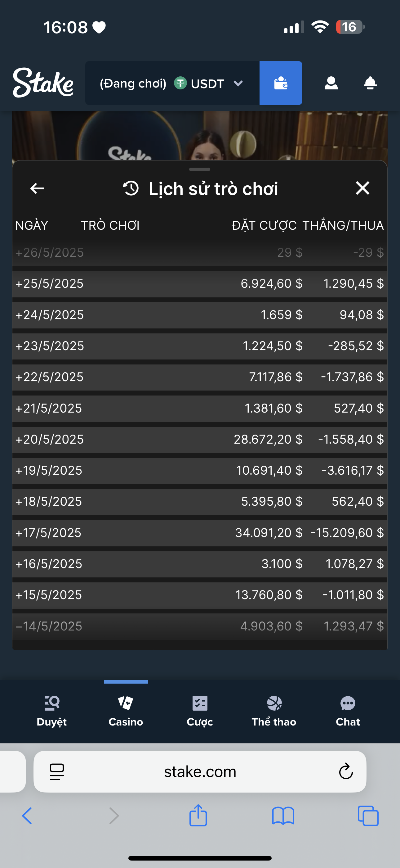Screen dimensions: 400x868
Task: Open notifications bell
Action: (370, 83)
